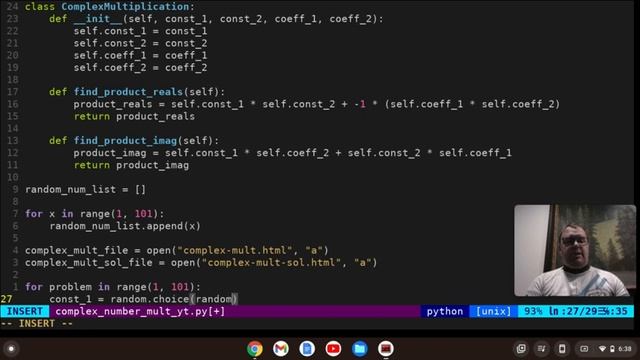Open YouTube from the shelf
This screenshot has width=640, height=360.
coord(333,349)
